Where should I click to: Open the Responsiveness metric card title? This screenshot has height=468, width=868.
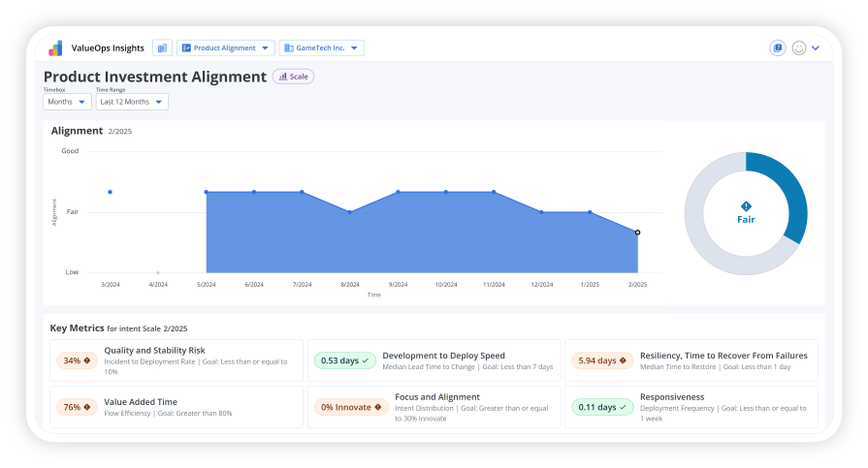point(672,396)
